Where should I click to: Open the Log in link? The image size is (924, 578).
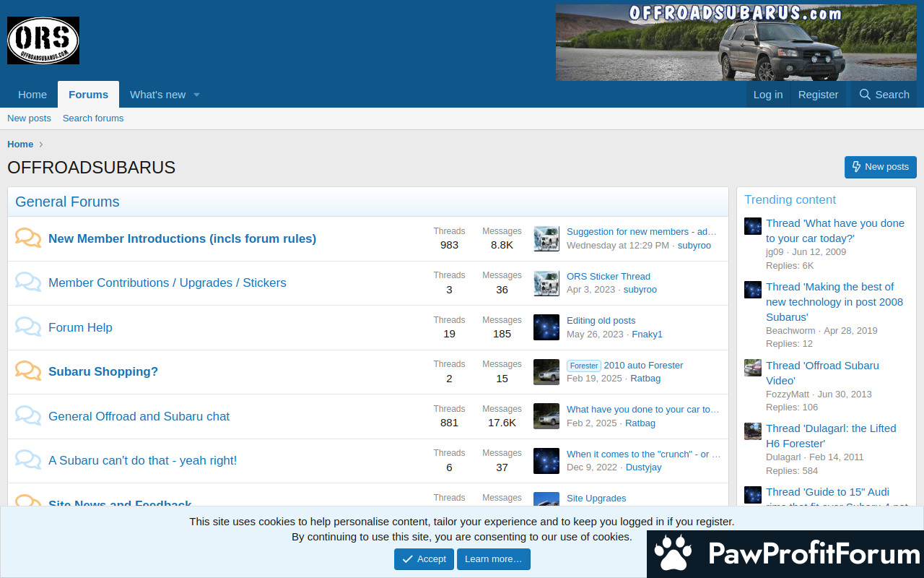click(767, 95)
